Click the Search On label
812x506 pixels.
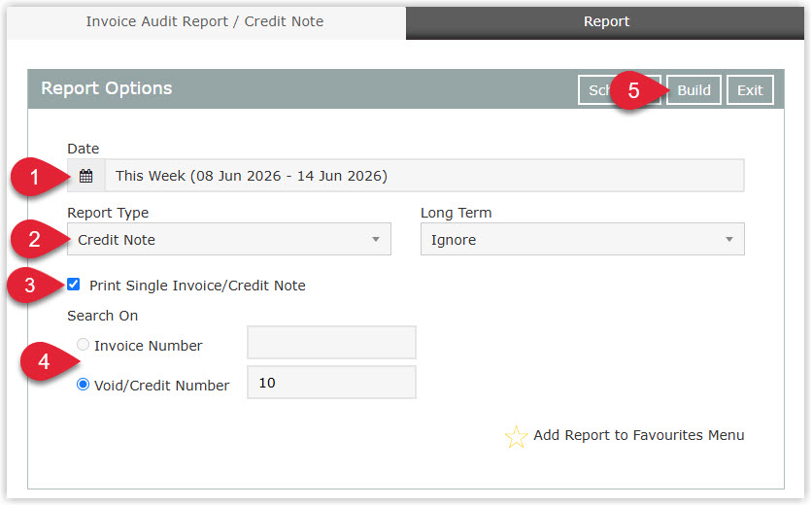(103, 316)
